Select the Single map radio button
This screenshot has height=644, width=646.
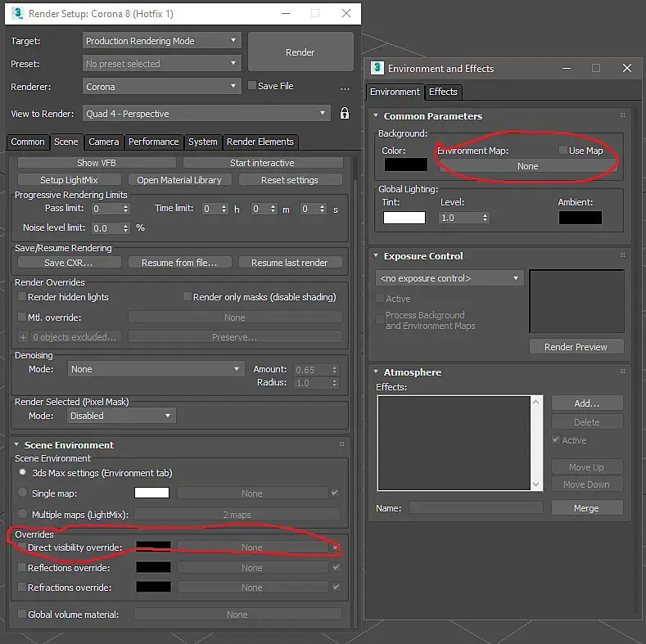23,493
